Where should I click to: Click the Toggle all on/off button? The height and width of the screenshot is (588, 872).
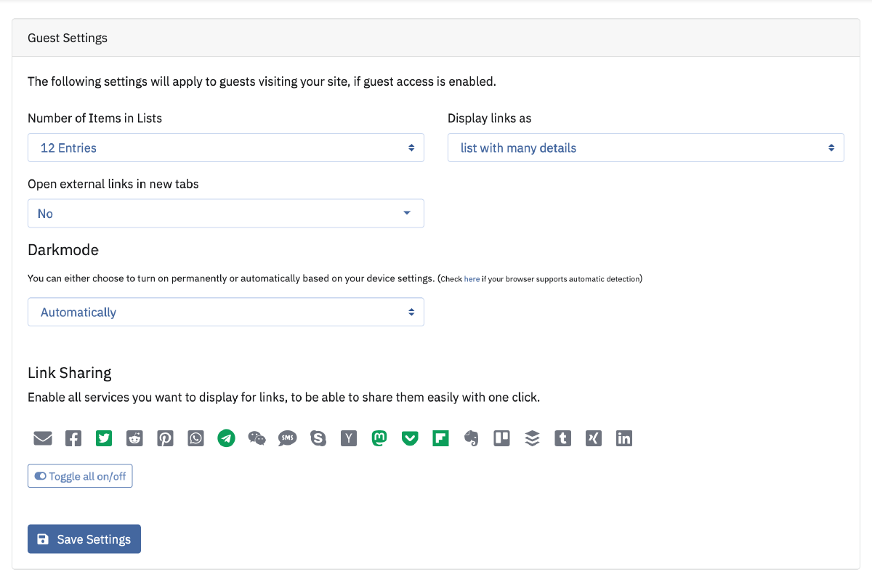point(80,476)
